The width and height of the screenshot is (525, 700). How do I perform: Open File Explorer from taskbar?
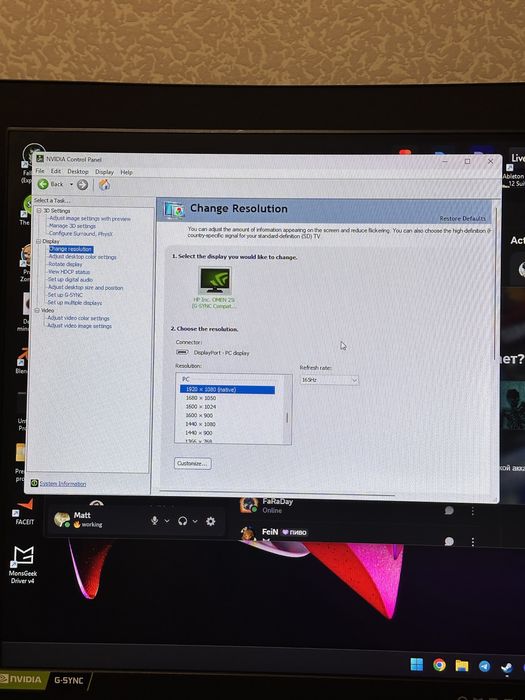point(462,666)
